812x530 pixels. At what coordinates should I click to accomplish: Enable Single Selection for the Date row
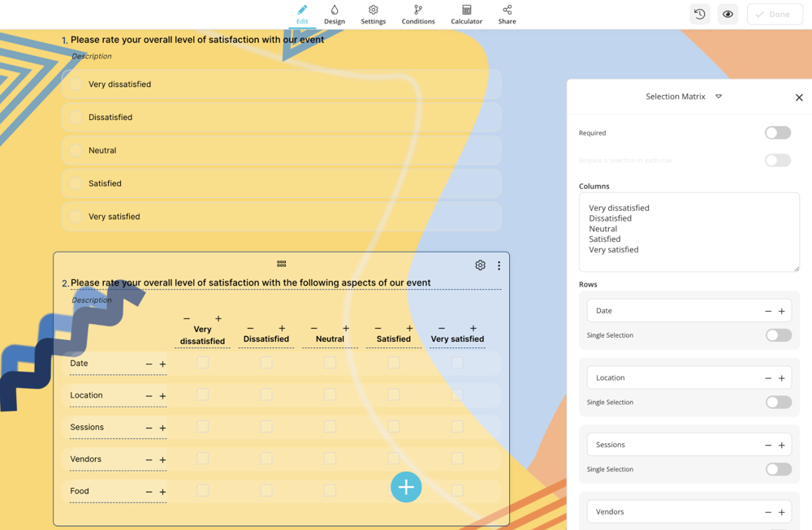[777, 335]
